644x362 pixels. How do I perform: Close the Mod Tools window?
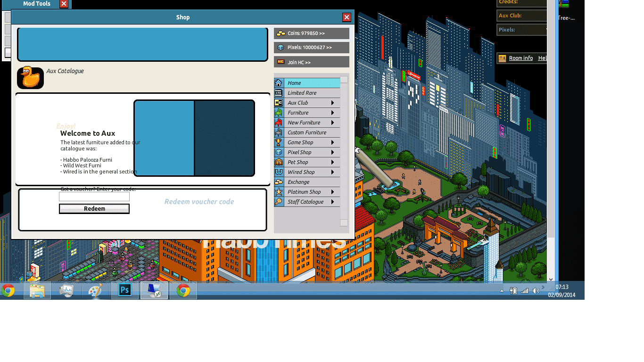64,4
